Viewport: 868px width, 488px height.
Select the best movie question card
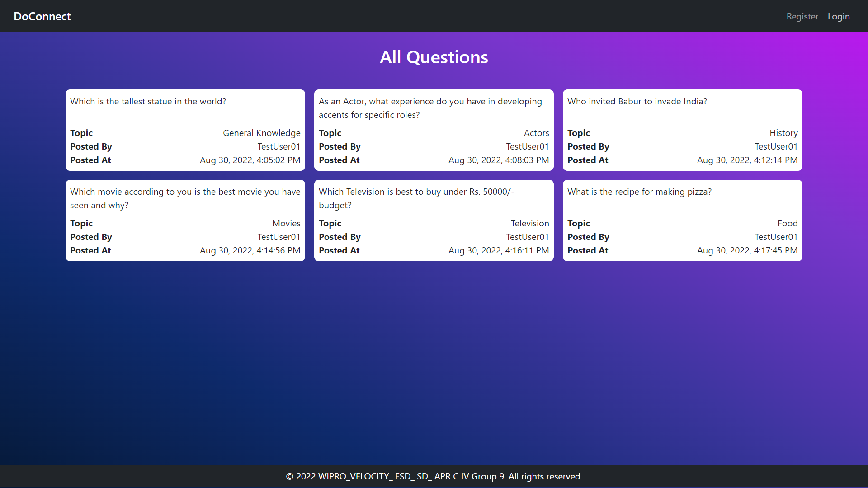pyautogui.click(x=184, y=198)
